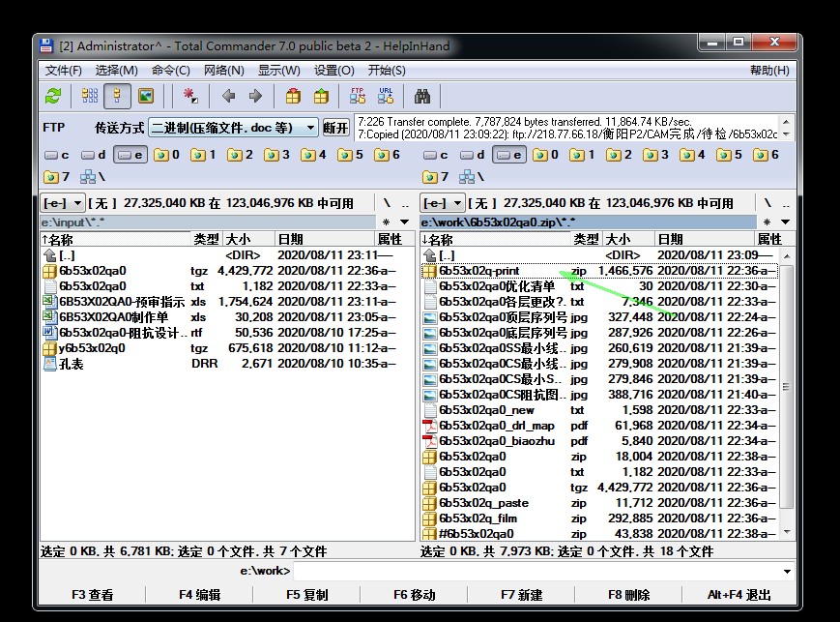Click the unpack files icon
Screen dimensions: 840x622
point(321,97)
